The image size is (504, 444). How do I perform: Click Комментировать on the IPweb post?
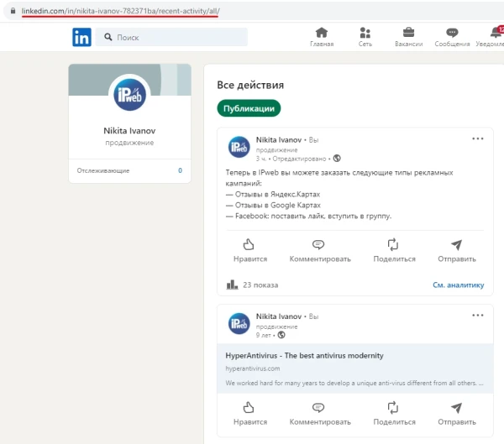[x=319, y=250]
